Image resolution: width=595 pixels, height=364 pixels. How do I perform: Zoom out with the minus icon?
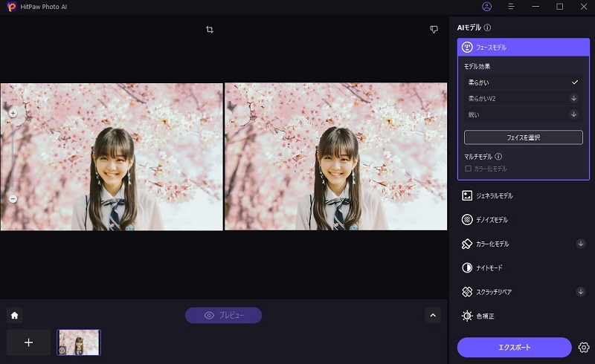pyautogui.click(x=13, y=198)
